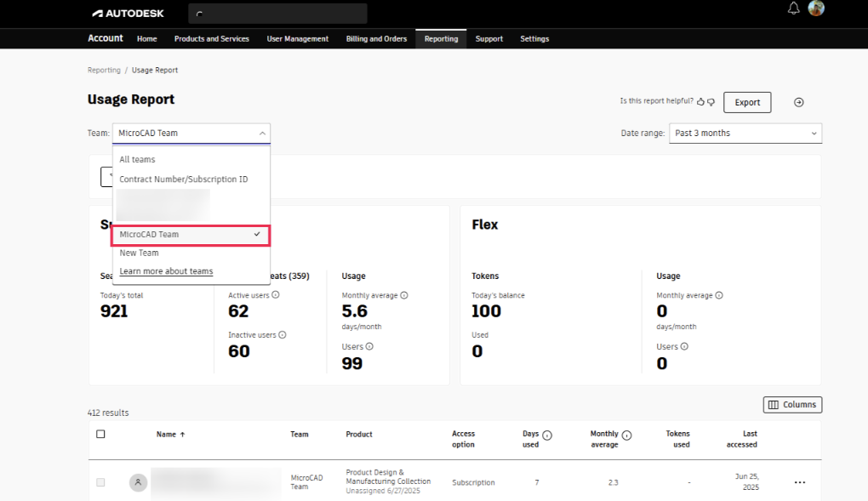The height and width of the screenshot is (501, 868).
Task: Click the info icon beside Days used
Action: pos(547,436)
